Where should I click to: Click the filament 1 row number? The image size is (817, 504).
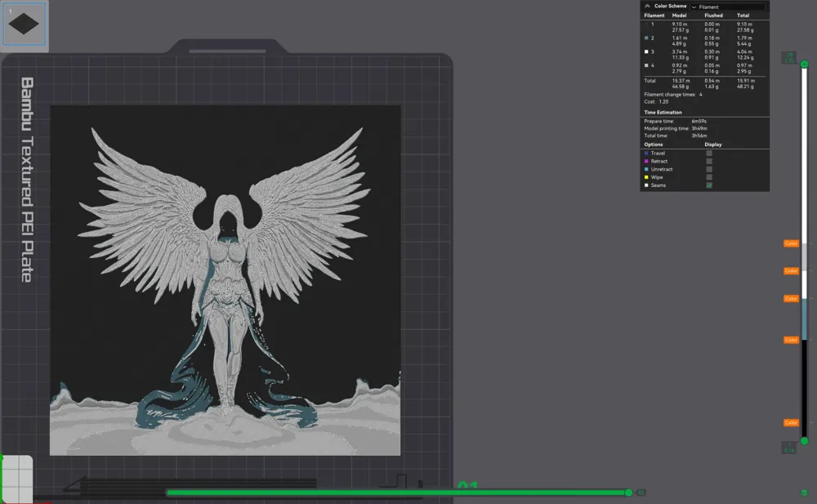[652, 25]
